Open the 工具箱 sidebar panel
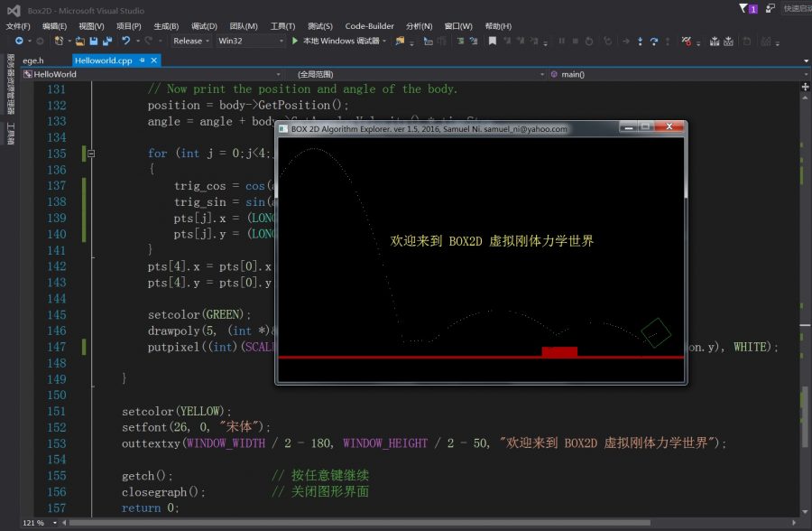 pyautogui.click(x=10, y=134)
